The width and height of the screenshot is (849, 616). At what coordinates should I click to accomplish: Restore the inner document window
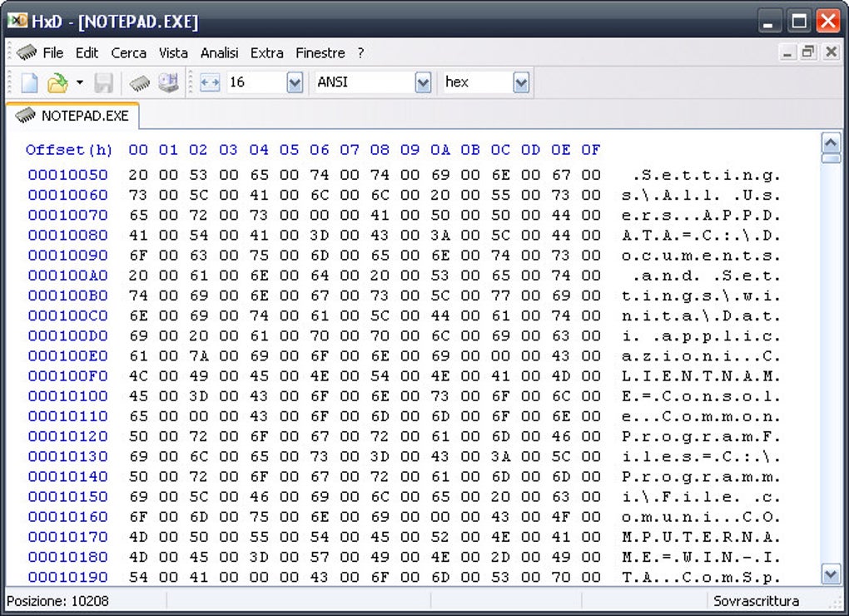808,52
